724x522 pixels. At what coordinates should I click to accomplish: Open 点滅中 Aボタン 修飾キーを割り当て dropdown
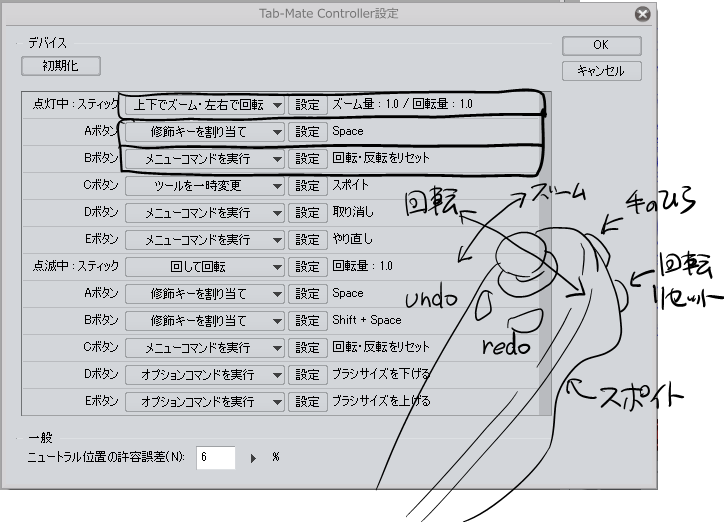[x=204, y=294]
